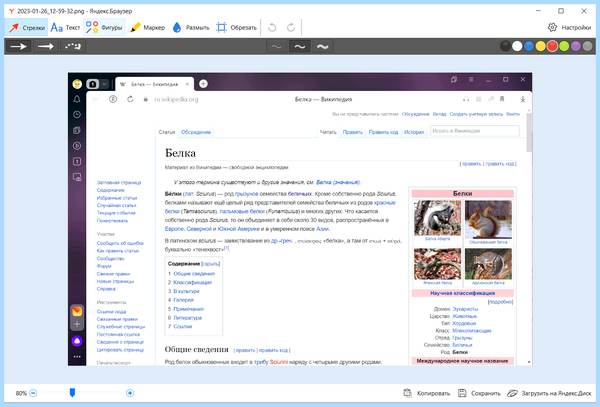Pick the yellow color swatch

point(540,46)
